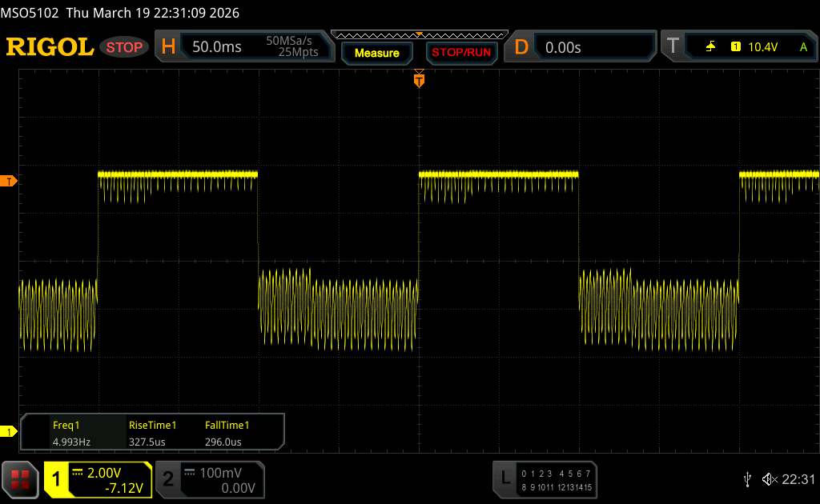Click the yellow channel 1 ground marker

tap(10, 432)
